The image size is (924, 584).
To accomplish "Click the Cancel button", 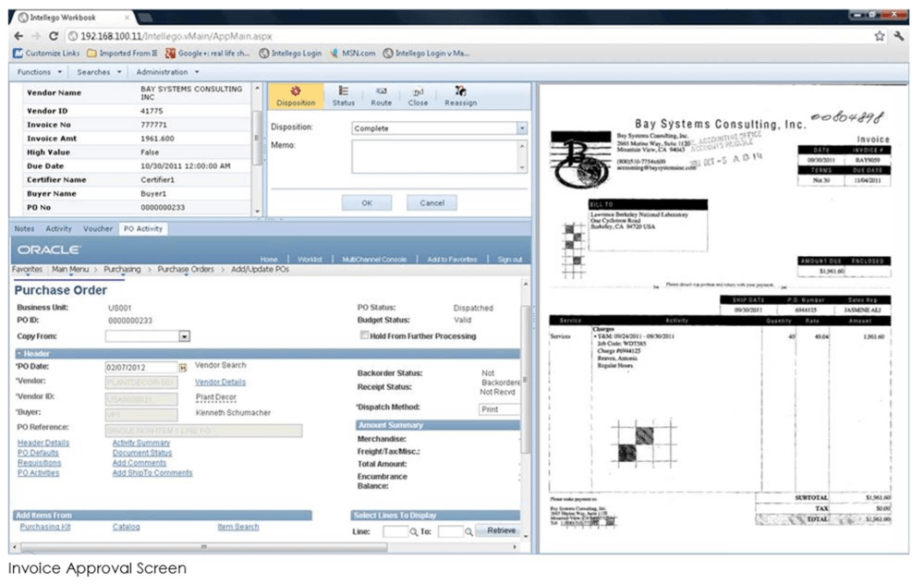I will tap(432, 202).
